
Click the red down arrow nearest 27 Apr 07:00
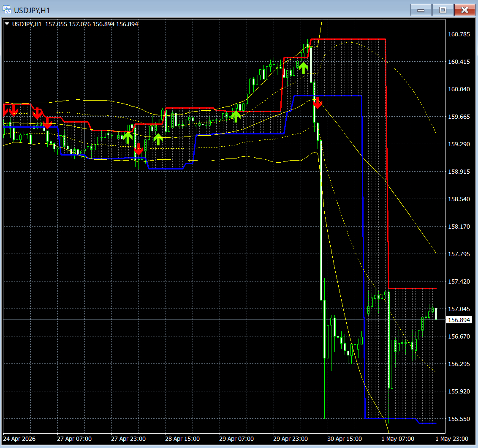(x=47, y=123)
